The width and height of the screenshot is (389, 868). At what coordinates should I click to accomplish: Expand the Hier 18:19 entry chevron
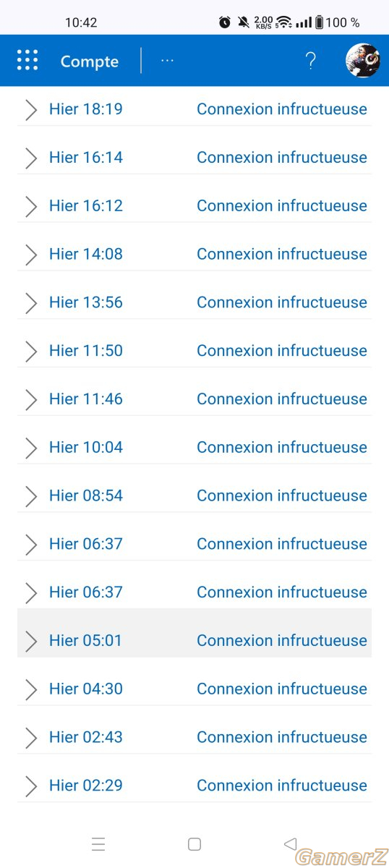[x=31, y=110]
